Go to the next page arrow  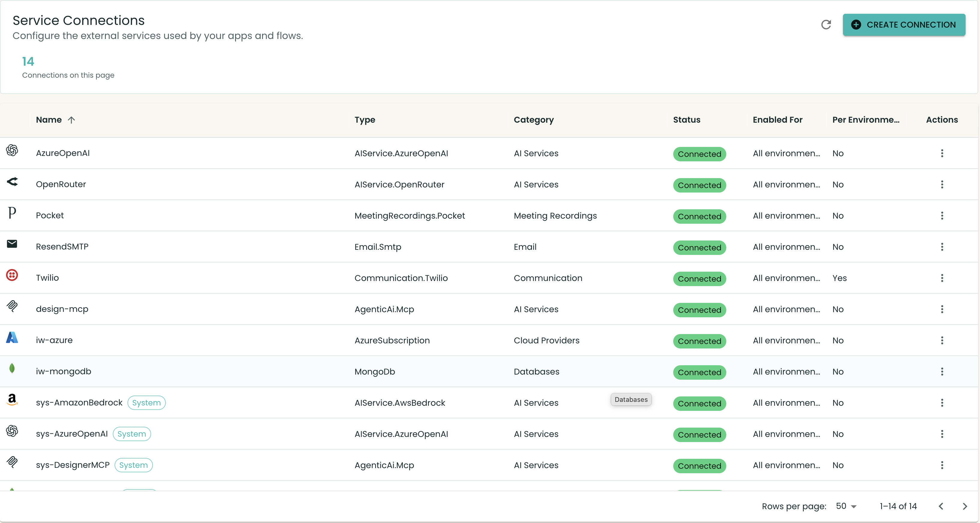(965, 506)
